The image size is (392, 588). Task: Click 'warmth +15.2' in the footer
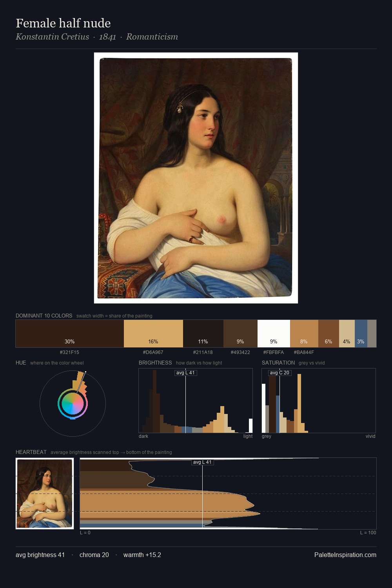click(x=142, y=555)
